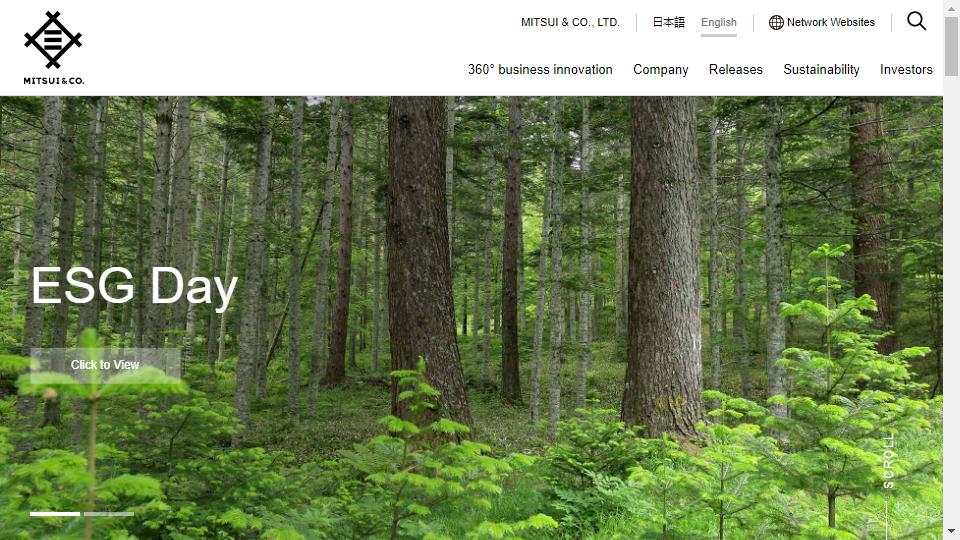Open the Investors menu item

(906, 70)
